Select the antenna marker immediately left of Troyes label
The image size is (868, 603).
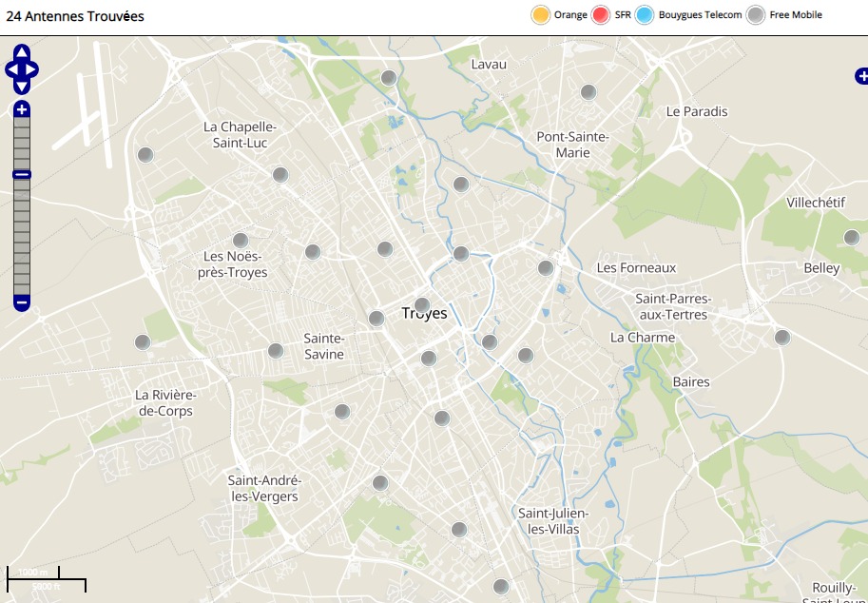(376, 319)
